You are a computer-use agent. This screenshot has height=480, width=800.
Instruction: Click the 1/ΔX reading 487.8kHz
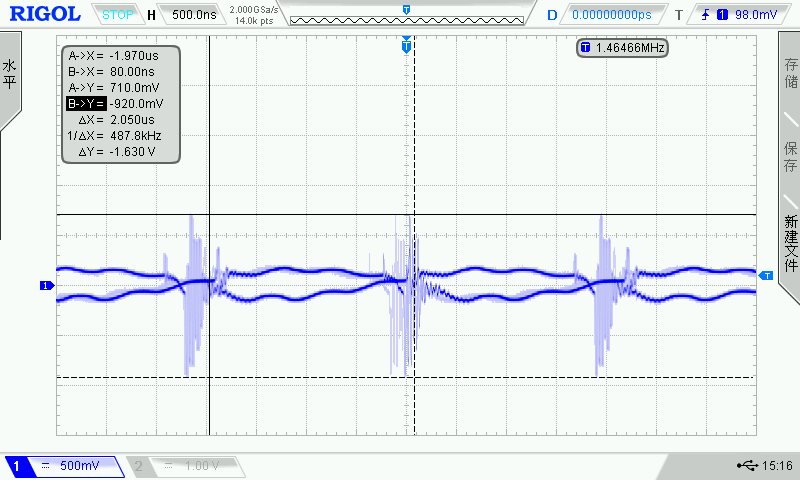pyautogui.click(x=136, y=136)
